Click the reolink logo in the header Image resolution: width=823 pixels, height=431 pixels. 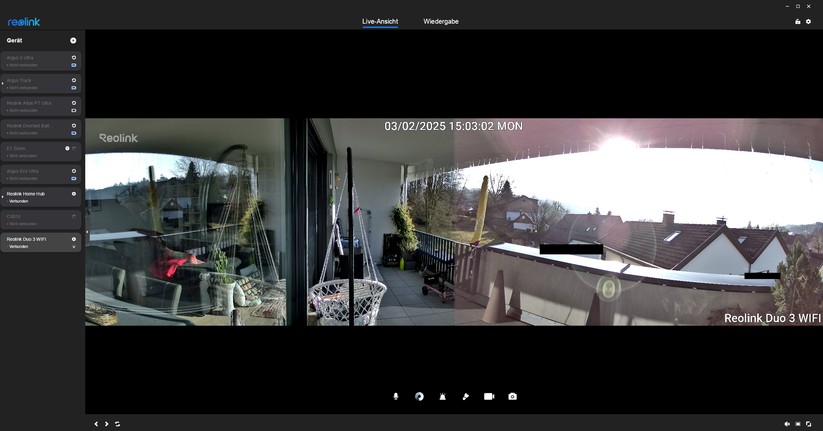pos(24,22)
